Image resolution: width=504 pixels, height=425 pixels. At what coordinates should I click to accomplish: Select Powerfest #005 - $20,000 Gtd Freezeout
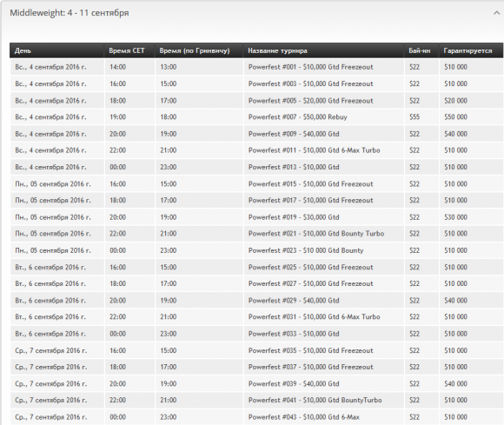(310, 101)
